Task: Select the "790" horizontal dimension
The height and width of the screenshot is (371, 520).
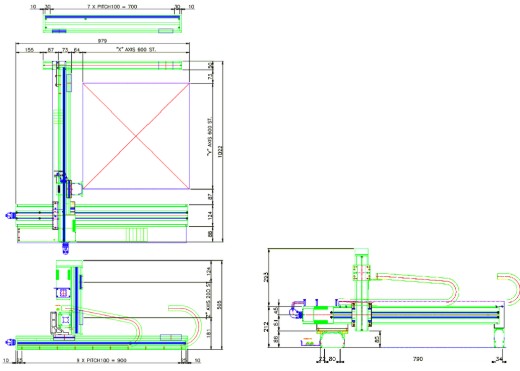Action: 418,359
